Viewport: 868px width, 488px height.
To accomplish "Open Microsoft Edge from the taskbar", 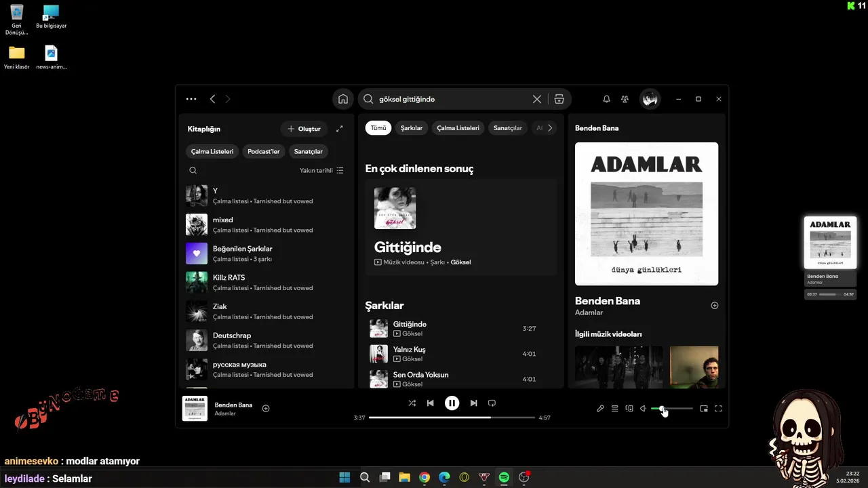I will point(444,477).
